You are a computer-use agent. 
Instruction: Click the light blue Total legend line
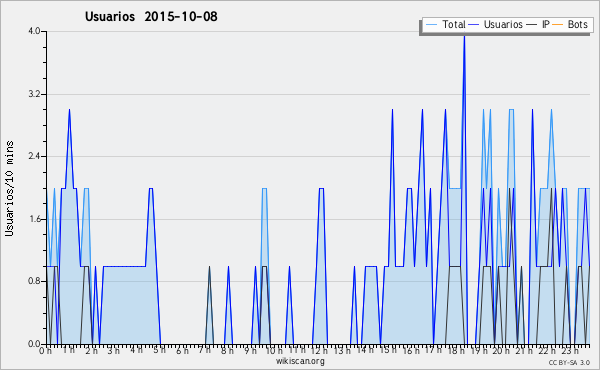click(x=431, y=25)
